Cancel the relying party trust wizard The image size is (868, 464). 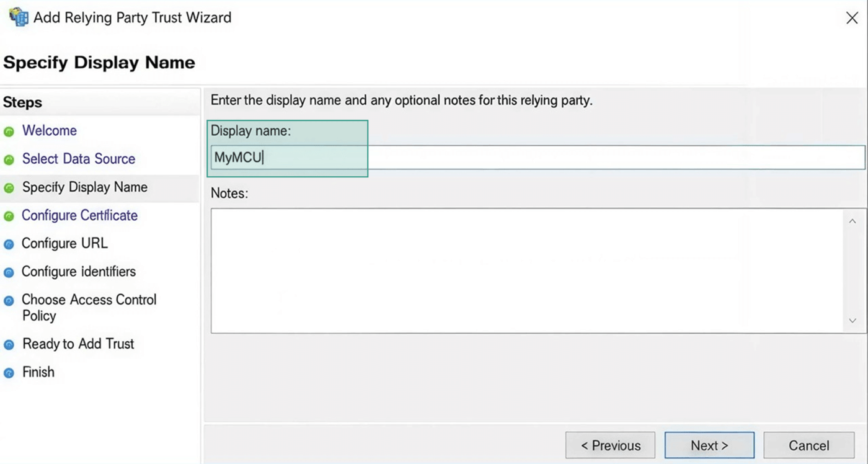click(x=808, y=445)
